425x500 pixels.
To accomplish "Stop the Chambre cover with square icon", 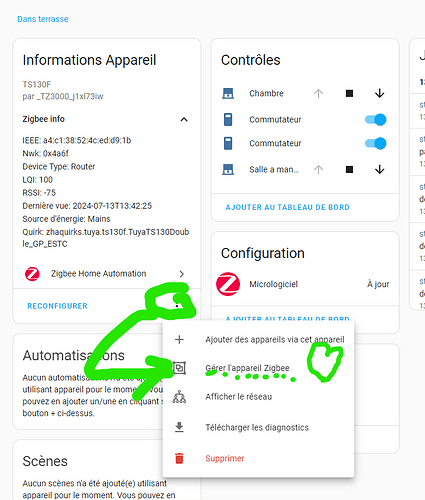I will [349, 94].
